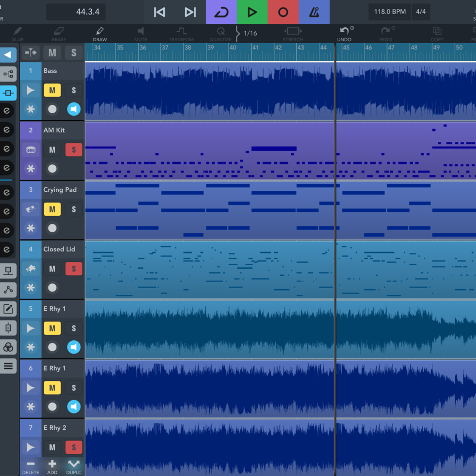Click bar 40 on the timeline ruler
Viewport: 476px width, 476px height.
click(x=233, y=48)
